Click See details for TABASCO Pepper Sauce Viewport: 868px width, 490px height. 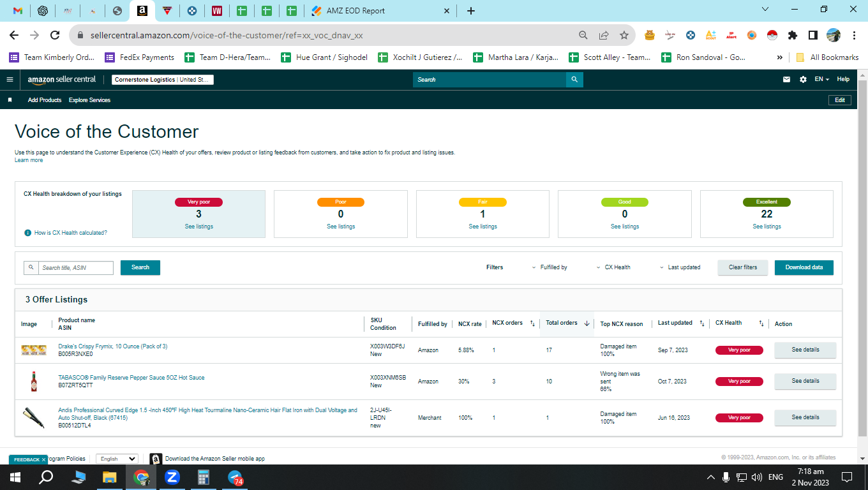coord(805,381)
